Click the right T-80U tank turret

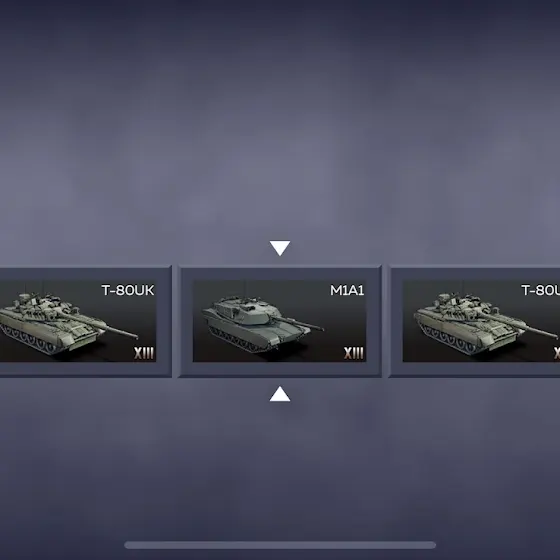pyautogui.click(x=461, y=304)
